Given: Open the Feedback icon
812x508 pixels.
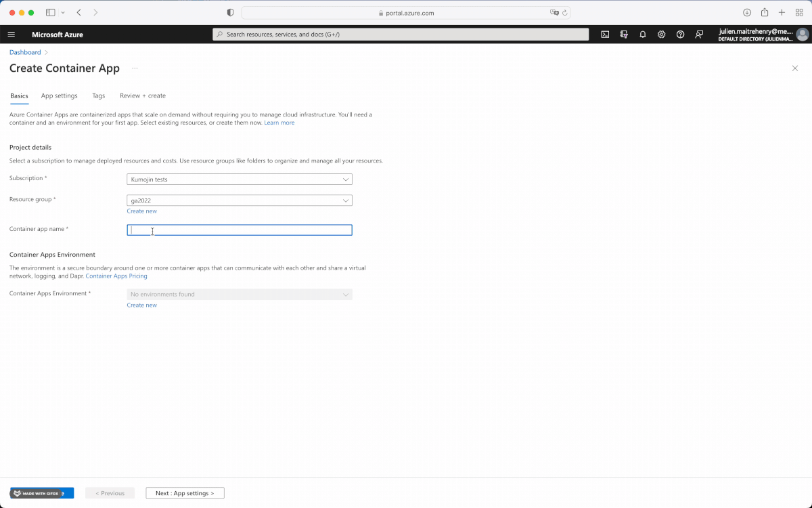Looking at the screenshot, I should point(700,35).
